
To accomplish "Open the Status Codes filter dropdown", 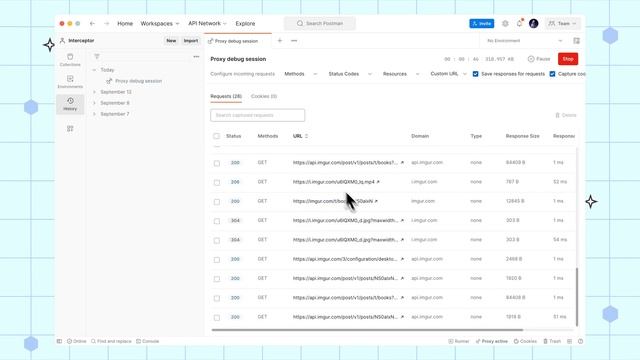I will point(350,74).
